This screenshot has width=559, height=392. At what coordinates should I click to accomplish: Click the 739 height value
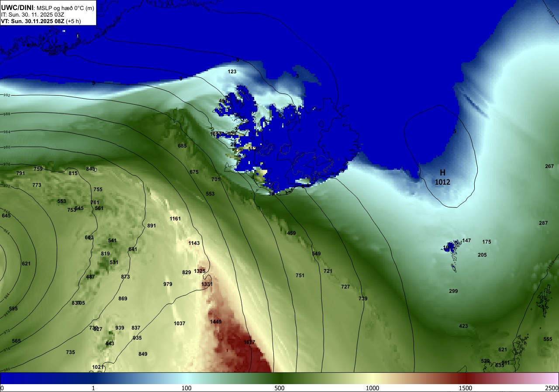363,299
